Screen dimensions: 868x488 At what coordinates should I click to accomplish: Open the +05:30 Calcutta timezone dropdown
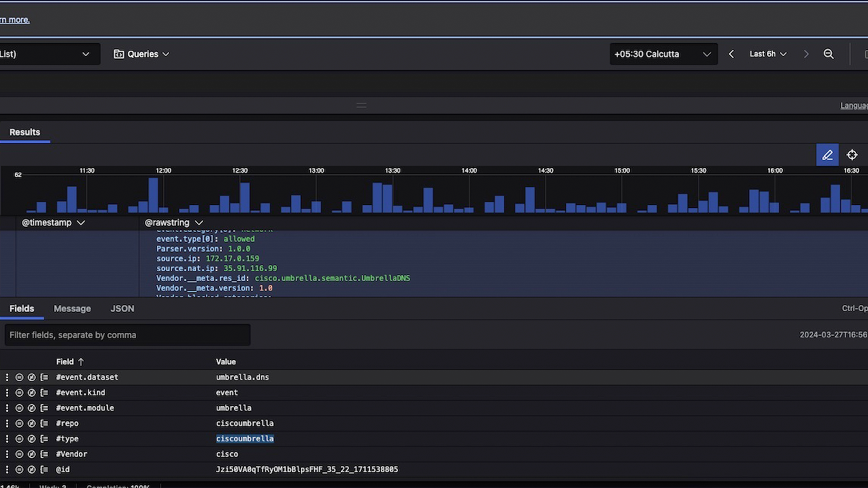pyautogui.click(x=663, y=54)
